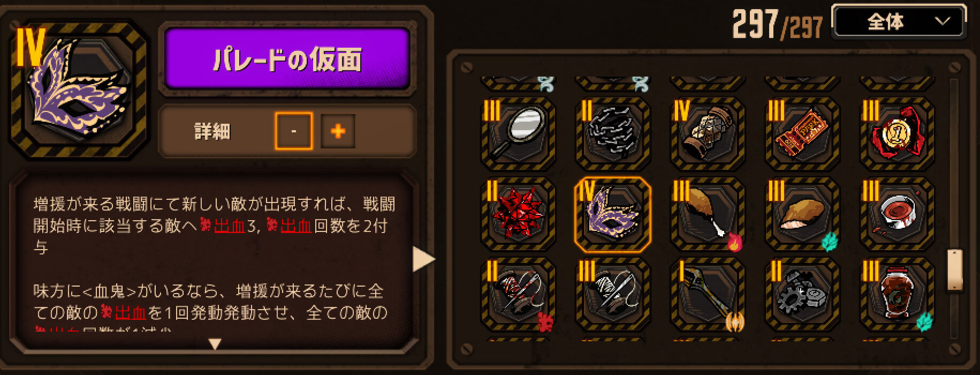Screen dimensions: 980x375
Task: Select the bloody bowl item
Action: pos(897,214)
